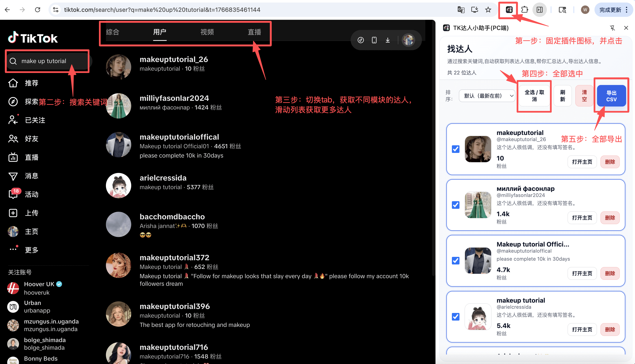
Task: Switch to the 综合 tab
Action: coord(112,32)
